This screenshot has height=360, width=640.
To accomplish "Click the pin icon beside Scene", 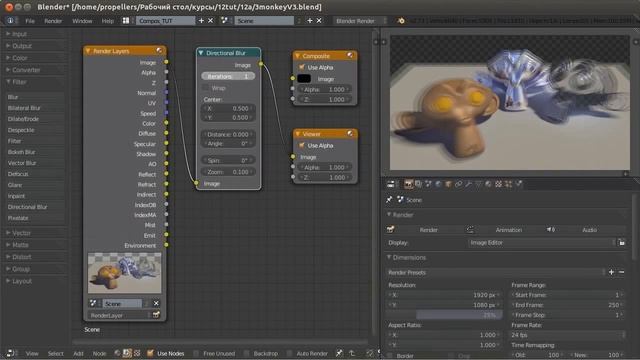I will coord(389,200).
